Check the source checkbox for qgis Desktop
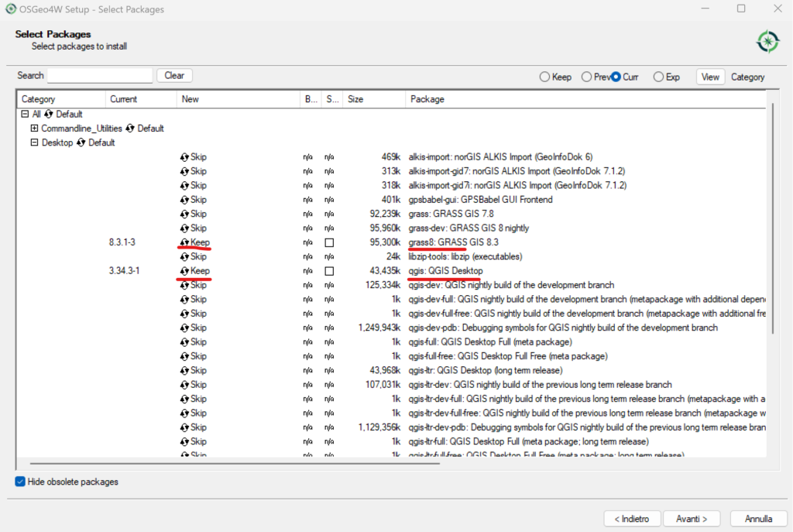Screen dimensions: 793x532 point(329,271)
